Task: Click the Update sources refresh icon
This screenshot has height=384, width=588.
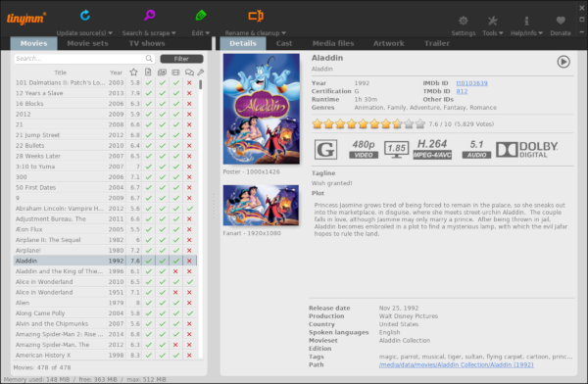Action: click(x=85, y=16)
